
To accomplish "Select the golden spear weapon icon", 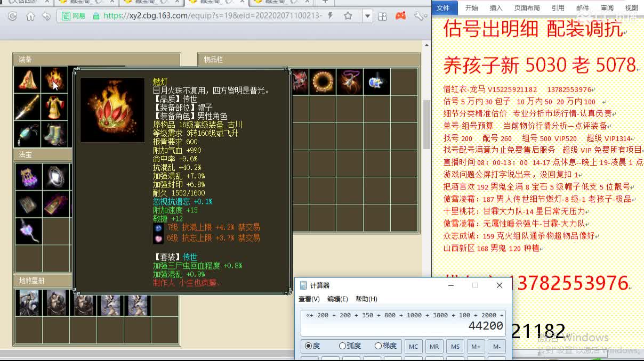I will 27,107.
